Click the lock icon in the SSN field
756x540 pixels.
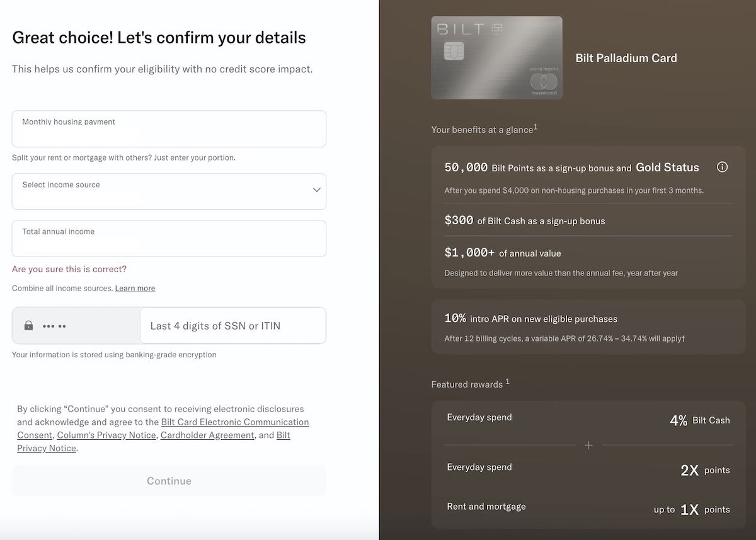pos(28,326)
